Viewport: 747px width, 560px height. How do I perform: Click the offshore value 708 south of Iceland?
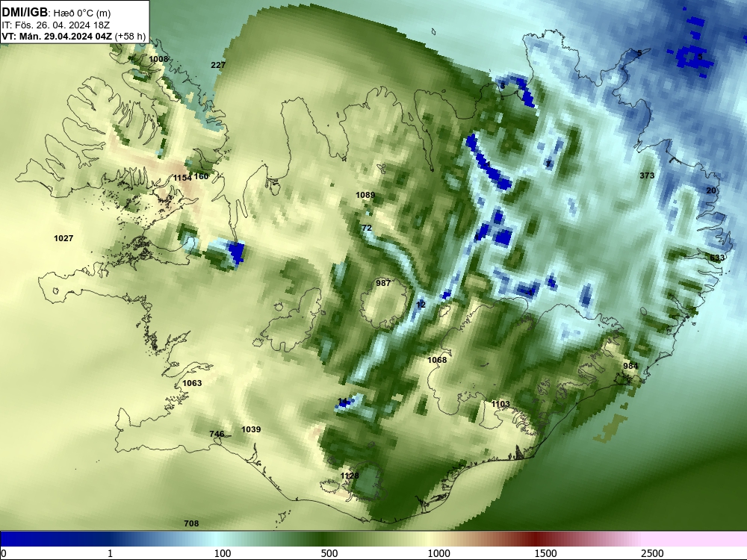tap(191, 523)
